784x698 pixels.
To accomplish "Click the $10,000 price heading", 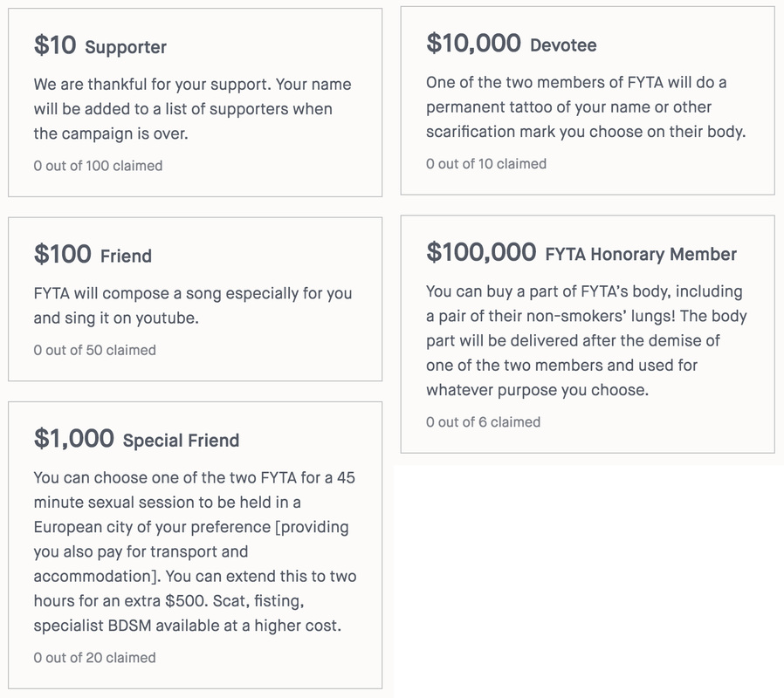I will (473, 43).
